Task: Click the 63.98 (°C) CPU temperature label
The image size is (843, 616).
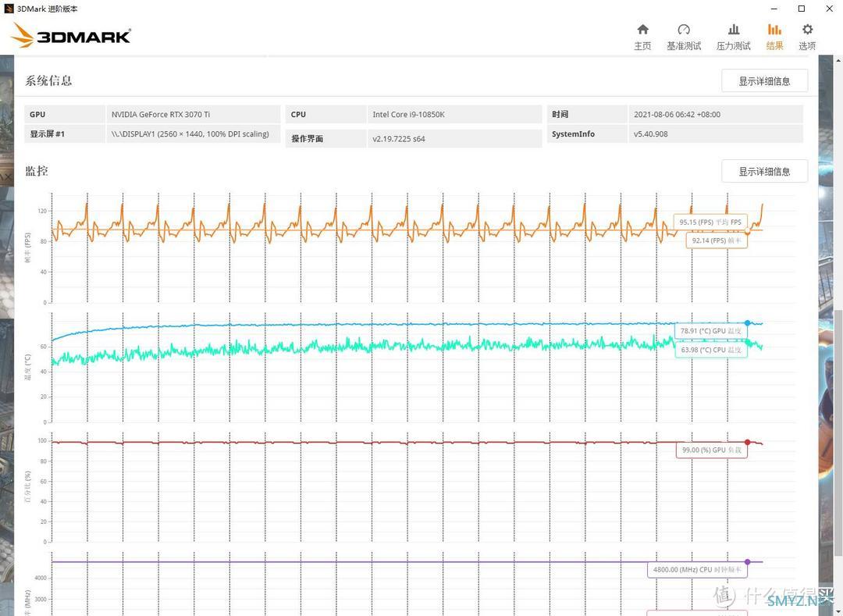Action: click(x=711, y=350)
